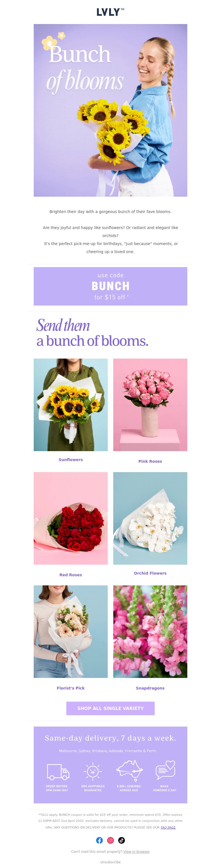Viewport: 221px width, 868px height.
Task: Click the delivery truck icon
Action: click(x=58, y=772)
